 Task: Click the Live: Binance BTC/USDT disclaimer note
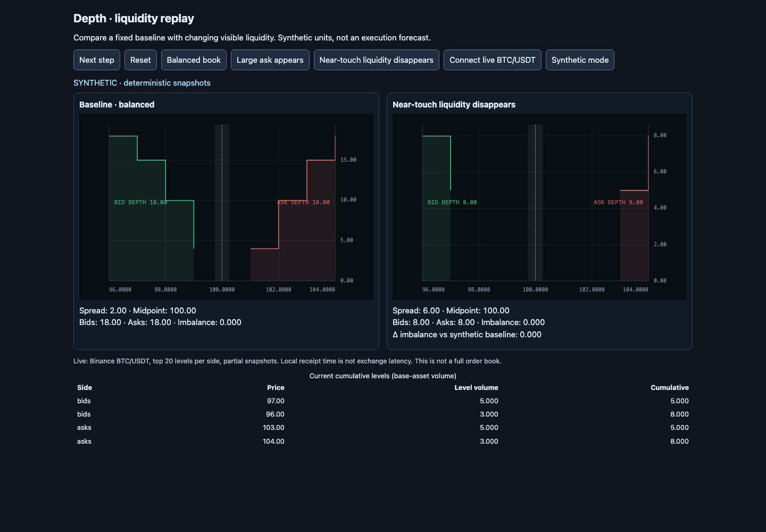pyautogui.click(x=287, y=361)
